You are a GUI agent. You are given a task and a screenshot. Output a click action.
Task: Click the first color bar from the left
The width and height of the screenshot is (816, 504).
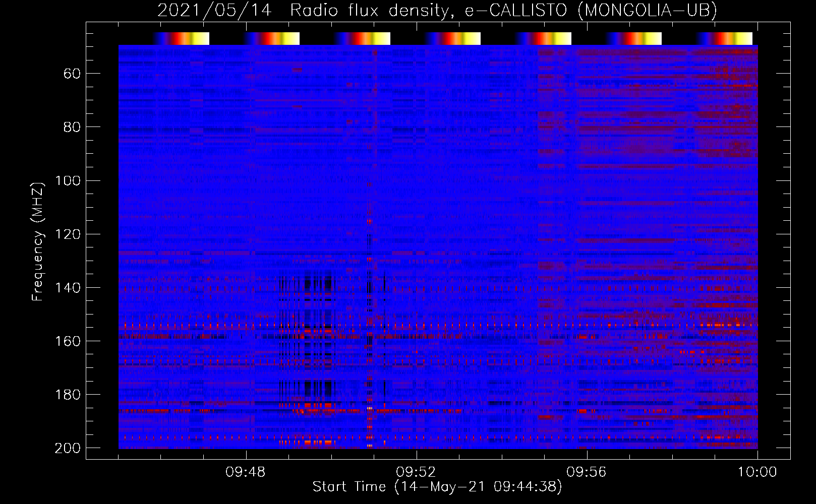coord(181,38)
